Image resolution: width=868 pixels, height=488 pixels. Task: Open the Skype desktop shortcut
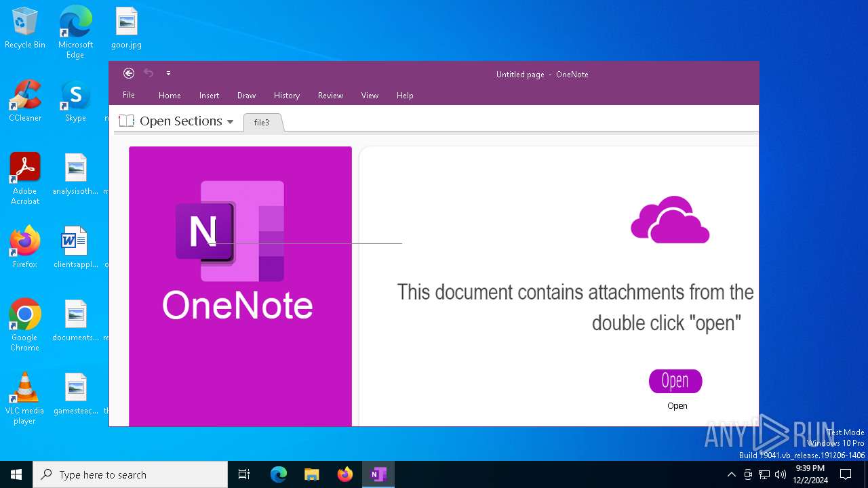pyautogui.click(x=75, y=101)
